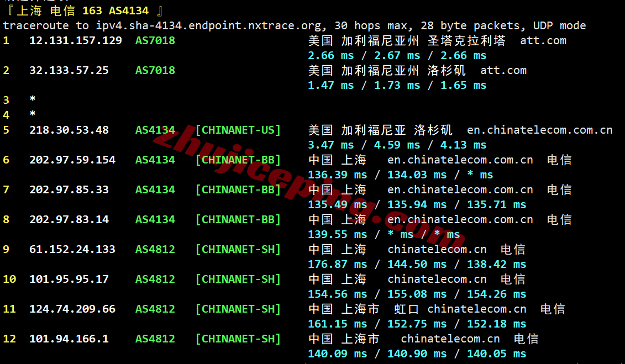
Task: Click en.chinatelecom.com.cn in the 202.97.59.154 row
Action: tap(460, 160)
